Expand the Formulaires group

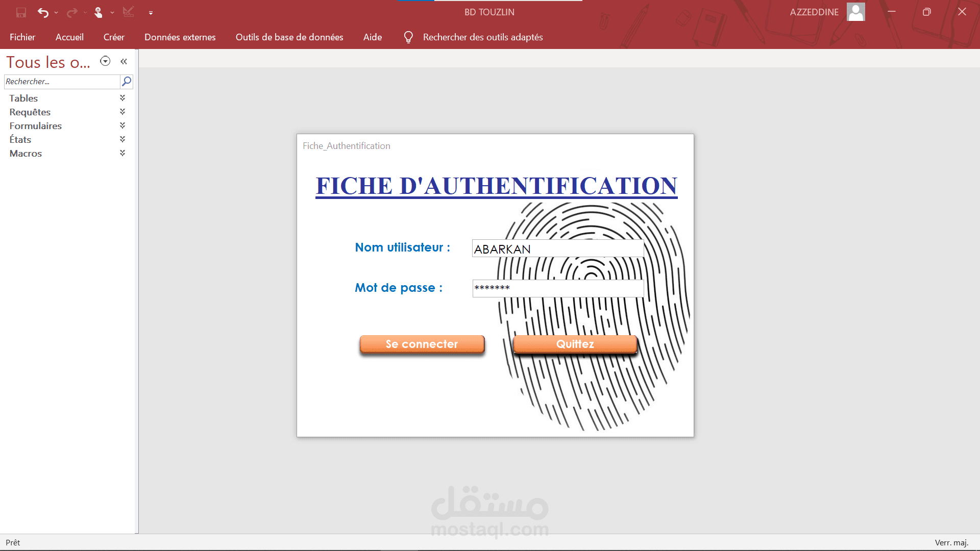122,126
